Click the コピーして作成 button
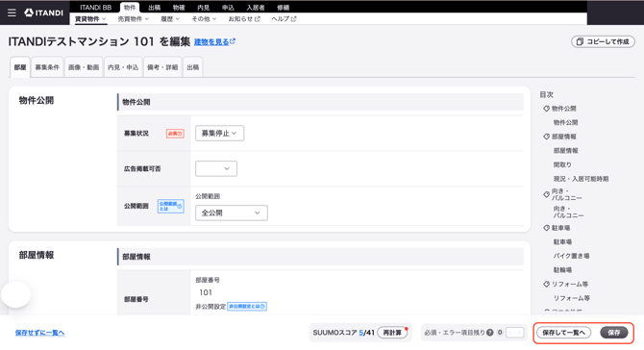The width and height of the screenshot is (644, 350). click(603, 42)
